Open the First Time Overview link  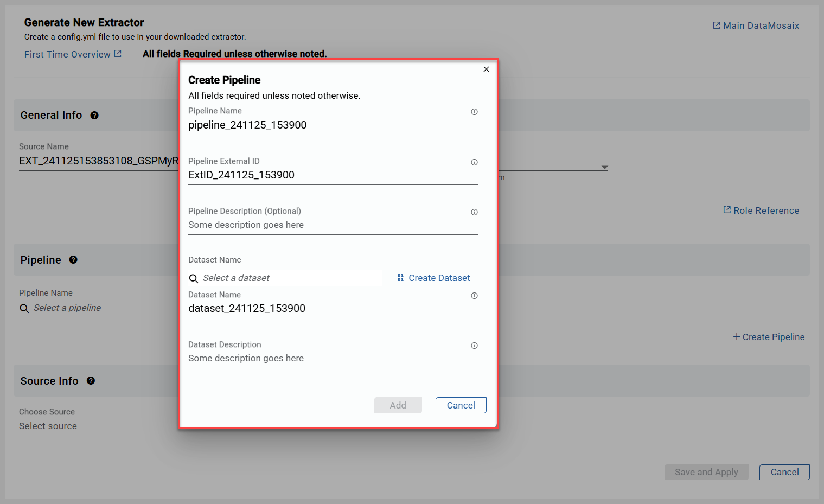click(67, 54)
